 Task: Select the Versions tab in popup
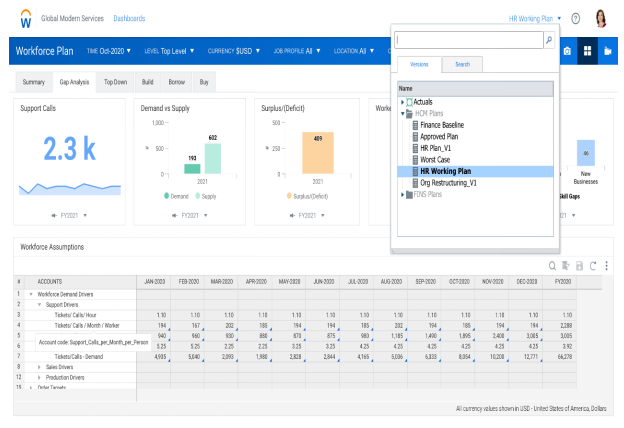419,64
